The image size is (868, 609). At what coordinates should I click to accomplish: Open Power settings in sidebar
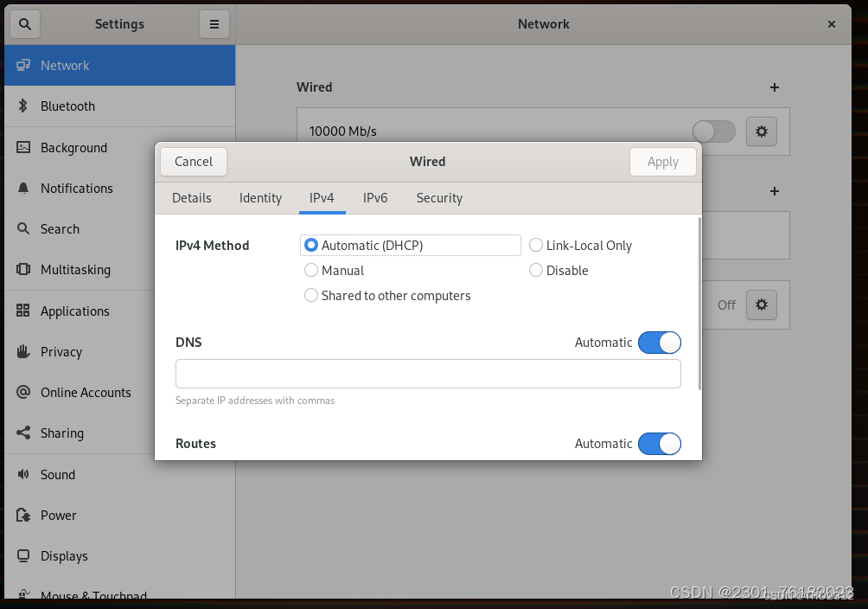119,516
